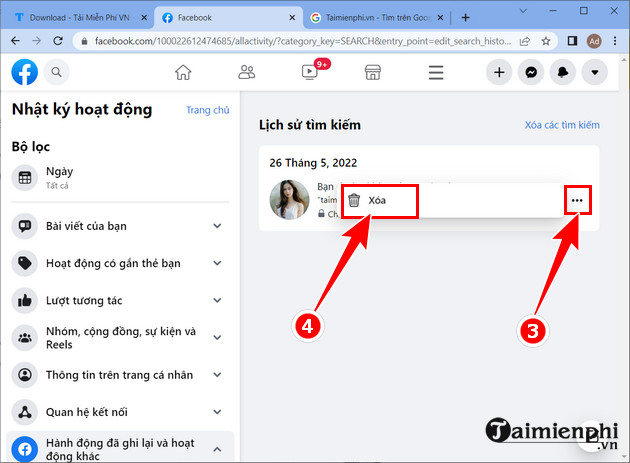Expand Bài viết của bạn section

pyautogui.click(x=217, y=226)
